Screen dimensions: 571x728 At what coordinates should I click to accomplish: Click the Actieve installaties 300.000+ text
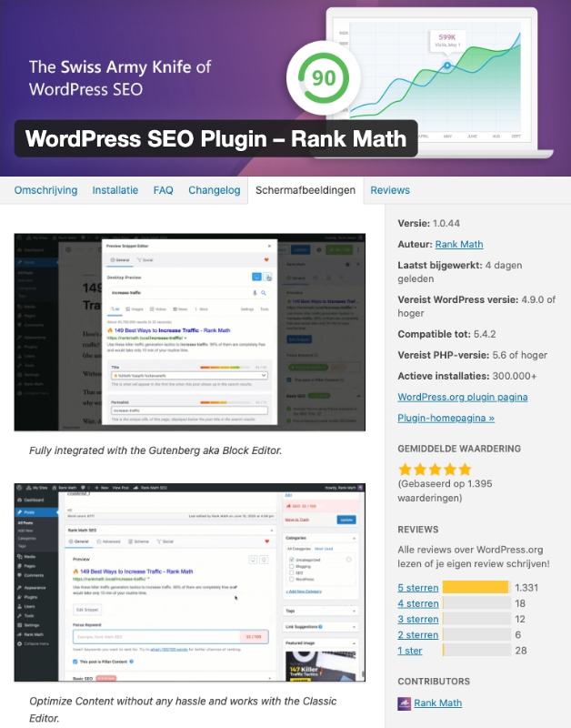pyautogui.click(x=467, y=376)
